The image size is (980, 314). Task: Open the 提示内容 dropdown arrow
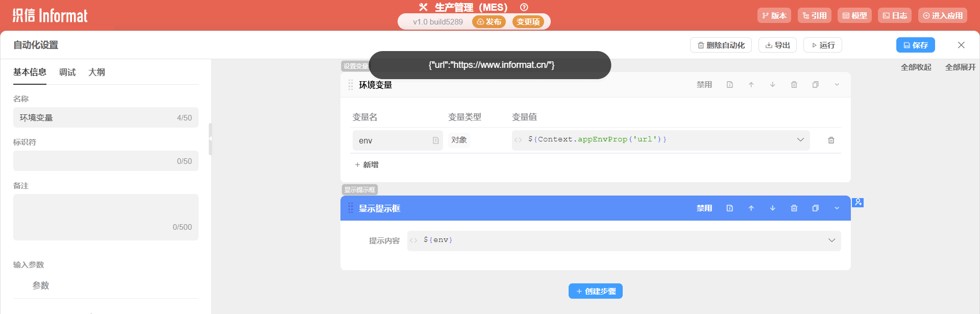pos(831,240)
